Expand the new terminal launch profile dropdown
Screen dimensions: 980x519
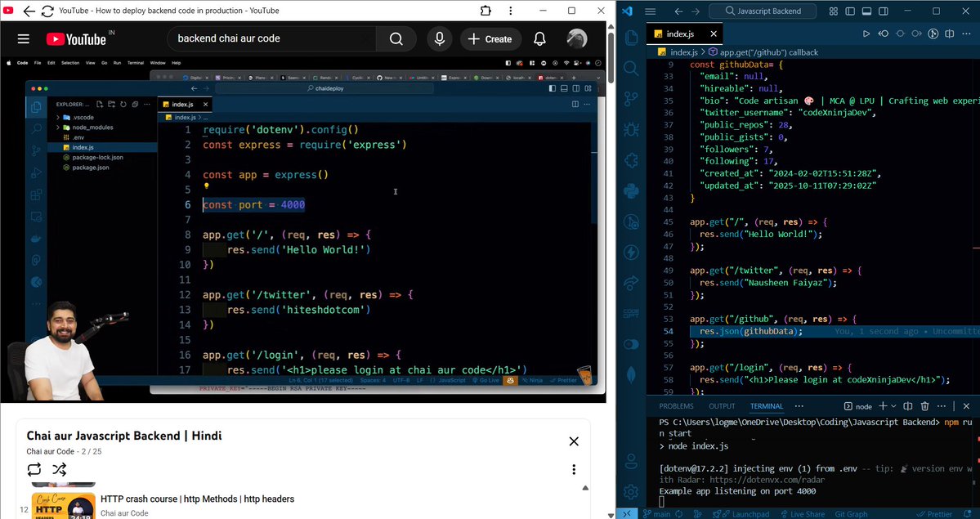pyautogui.click(x=893, y=406)
